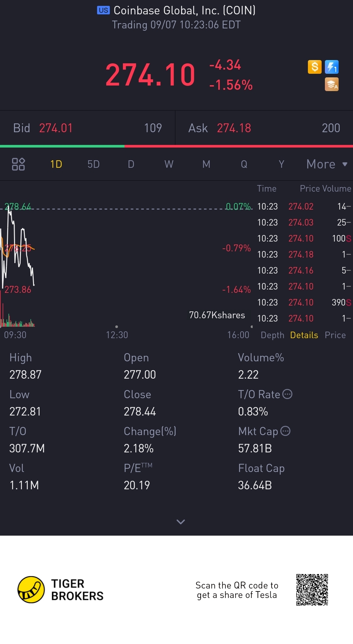
Task: Tap the Float Cap value 36.64B
Action: (x=255, y=485)
